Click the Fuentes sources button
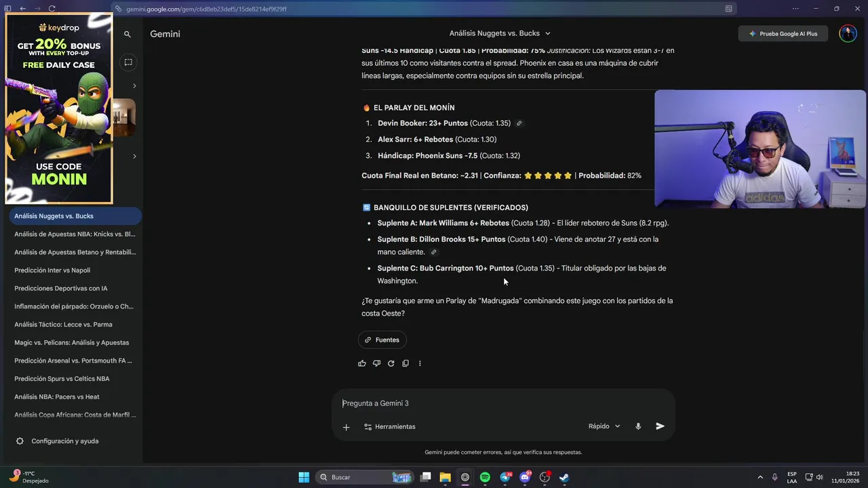Screen dimensions: 868x488 382,340
